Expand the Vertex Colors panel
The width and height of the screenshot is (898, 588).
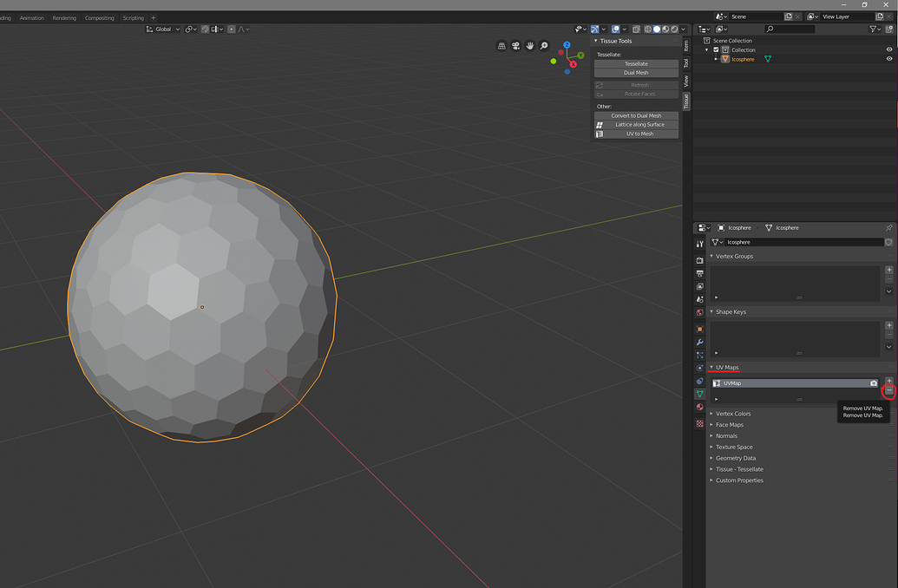(711, 414)
